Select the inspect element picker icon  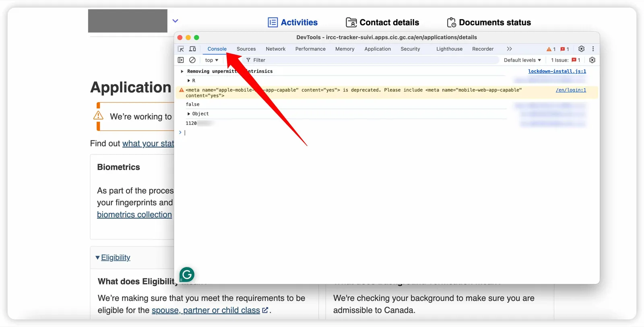pyautogui.click(x=181, y=49)
